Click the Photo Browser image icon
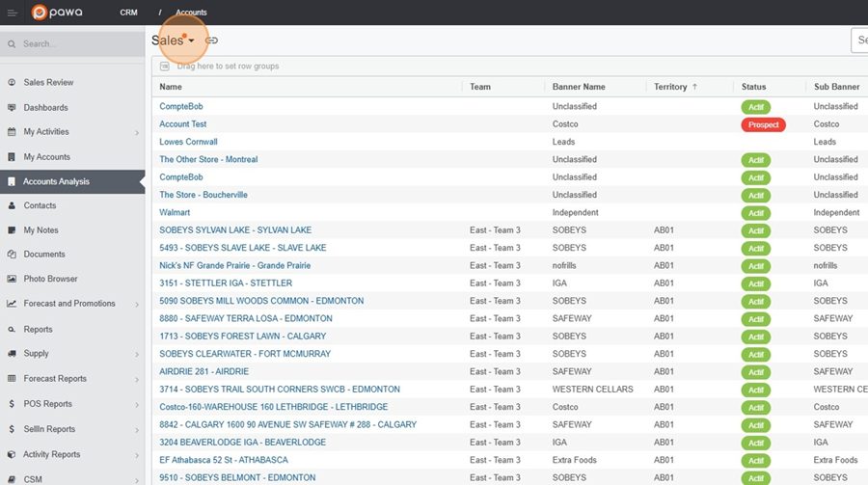 point(12,279)
